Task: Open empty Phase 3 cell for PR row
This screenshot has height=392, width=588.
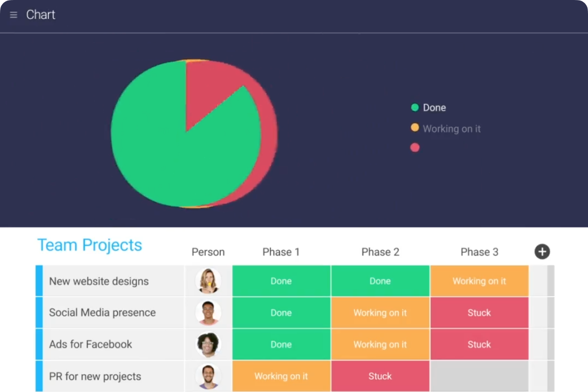Action: coord(479,376)
